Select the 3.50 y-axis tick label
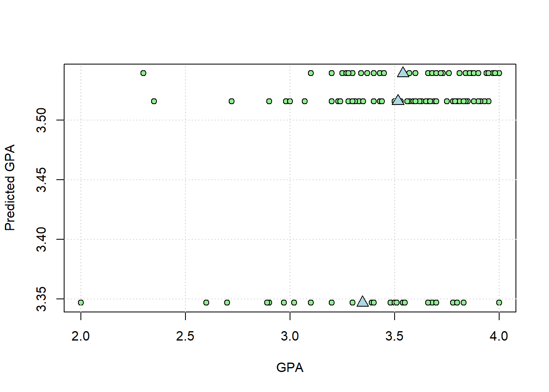Image resolution: width=549 pixels, height=392 pixels. click(x=42, y=120)
